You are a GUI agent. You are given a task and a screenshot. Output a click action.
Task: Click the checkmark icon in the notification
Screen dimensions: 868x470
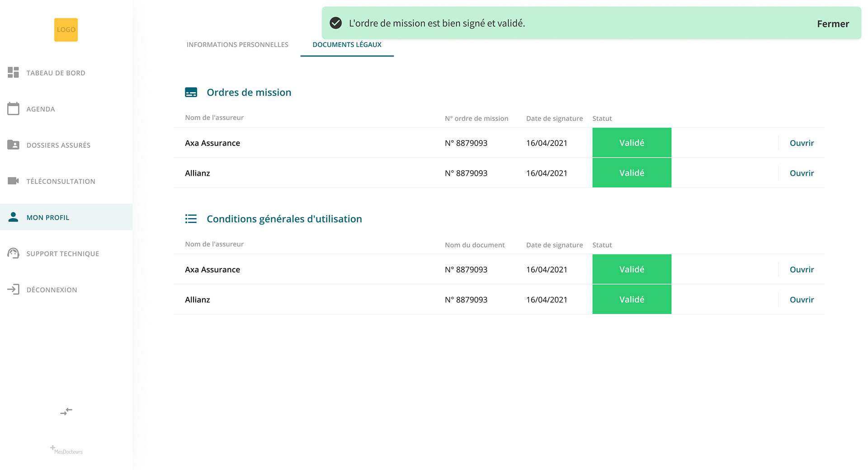(335, 23)
